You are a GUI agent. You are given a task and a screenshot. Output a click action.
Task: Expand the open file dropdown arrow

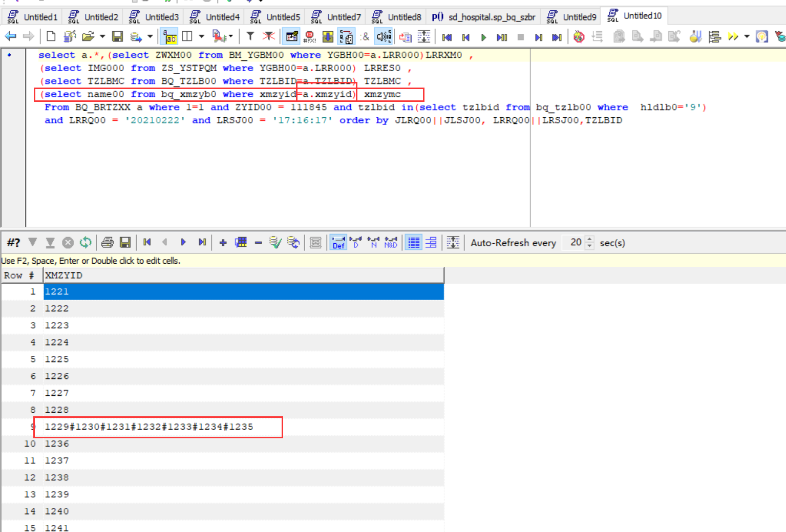102,36
